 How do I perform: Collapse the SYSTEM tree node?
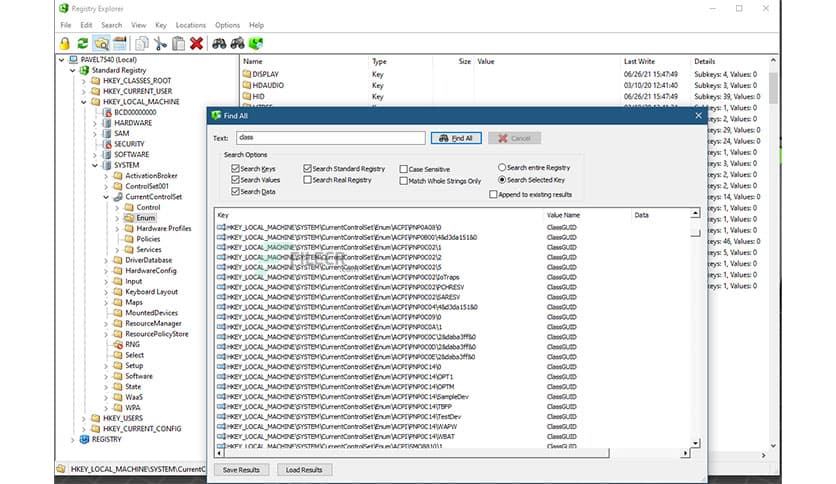click(95, 165)
